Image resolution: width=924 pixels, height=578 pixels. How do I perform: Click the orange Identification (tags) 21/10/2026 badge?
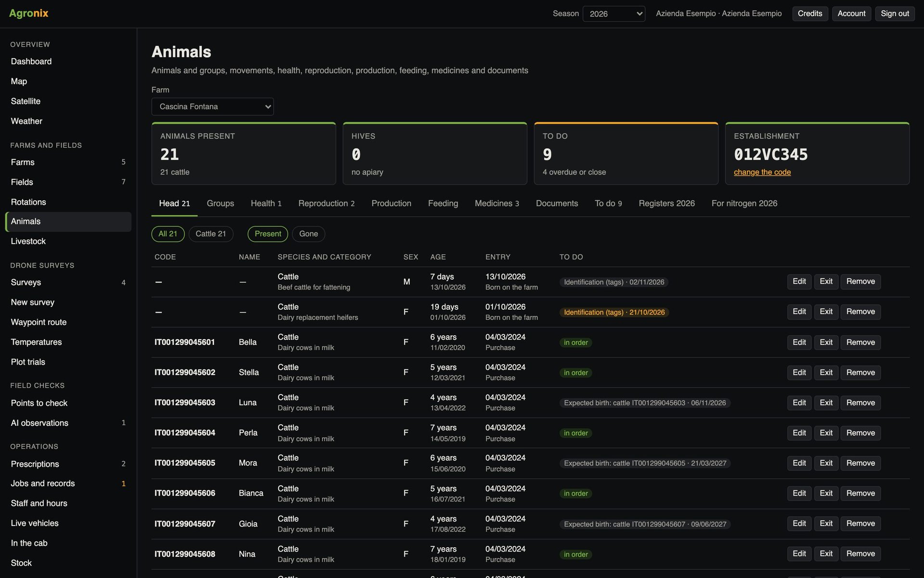[614, 312]
